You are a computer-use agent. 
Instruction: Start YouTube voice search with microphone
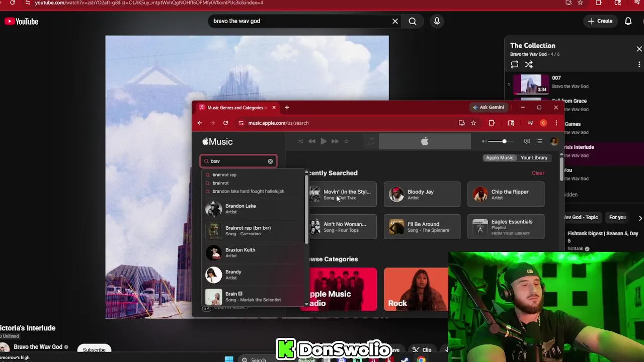click(x=437, y=21)
